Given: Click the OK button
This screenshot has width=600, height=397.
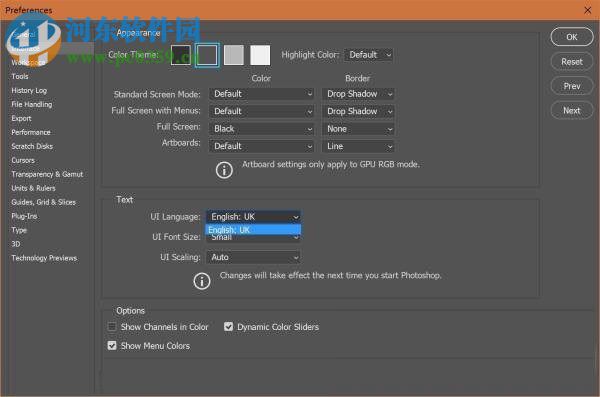Looking at the screenshot, I should click(x=572, y=37).
